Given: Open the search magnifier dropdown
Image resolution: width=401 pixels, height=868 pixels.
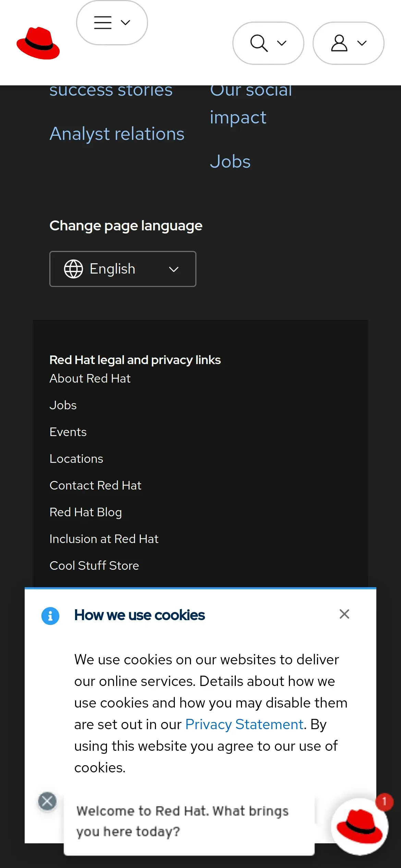Looking at the screenshot, I should click(x=268, y=43).
